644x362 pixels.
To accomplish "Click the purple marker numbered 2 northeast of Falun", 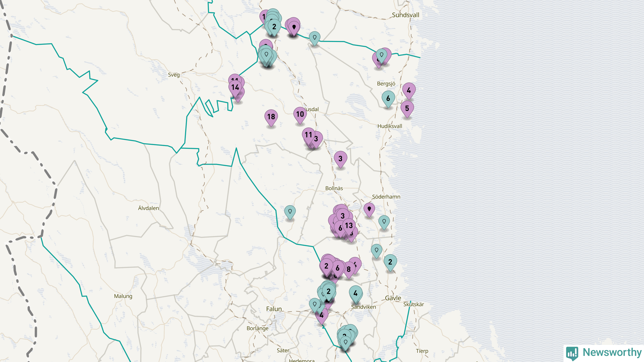I will pos(326,267).
